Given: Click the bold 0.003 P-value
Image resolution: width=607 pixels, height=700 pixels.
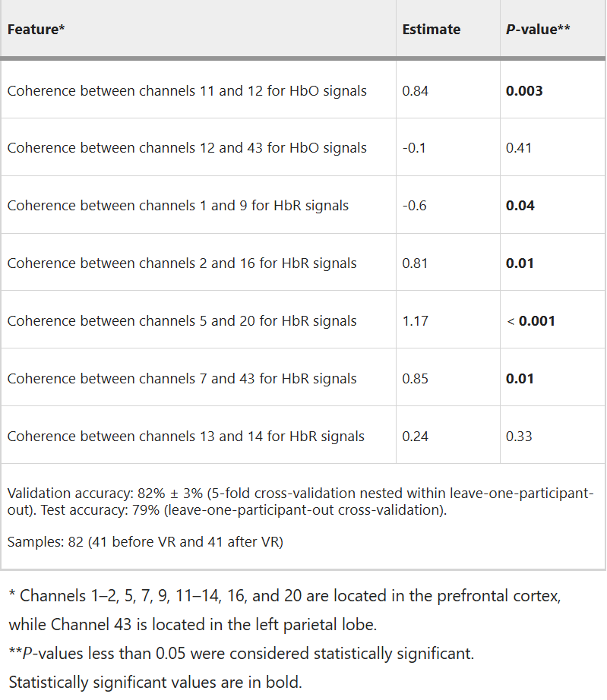Looking at the screenshot, I should (x=524, y=90).
